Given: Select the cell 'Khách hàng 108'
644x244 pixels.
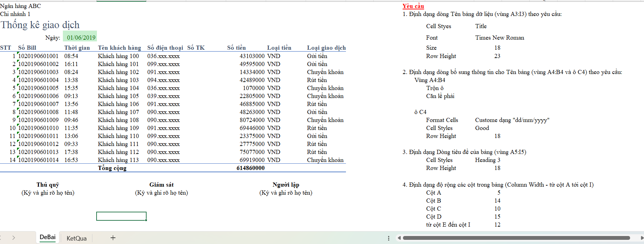Looking at the screenshot, I should click(118, 120).
